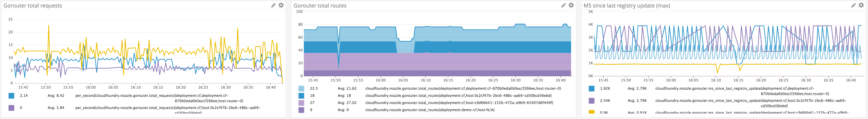Click purple swatch with value 0 in requests legend

11,108
